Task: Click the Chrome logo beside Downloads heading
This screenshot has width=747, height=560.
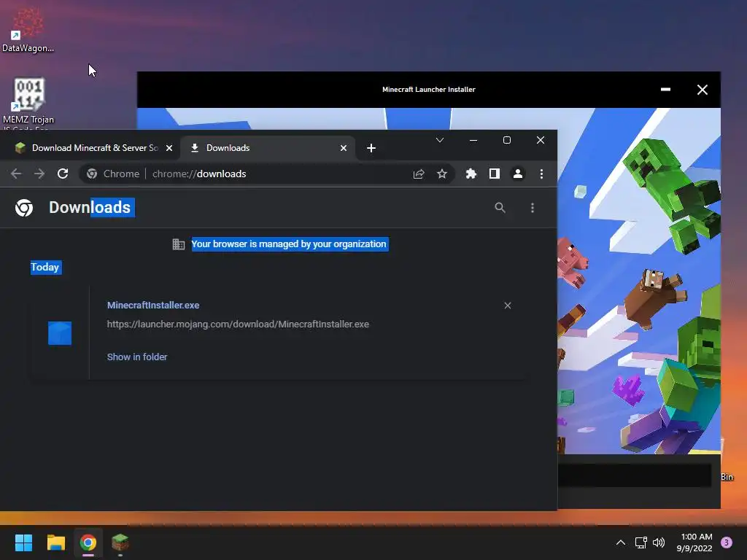Action: [x=24, y=208]
